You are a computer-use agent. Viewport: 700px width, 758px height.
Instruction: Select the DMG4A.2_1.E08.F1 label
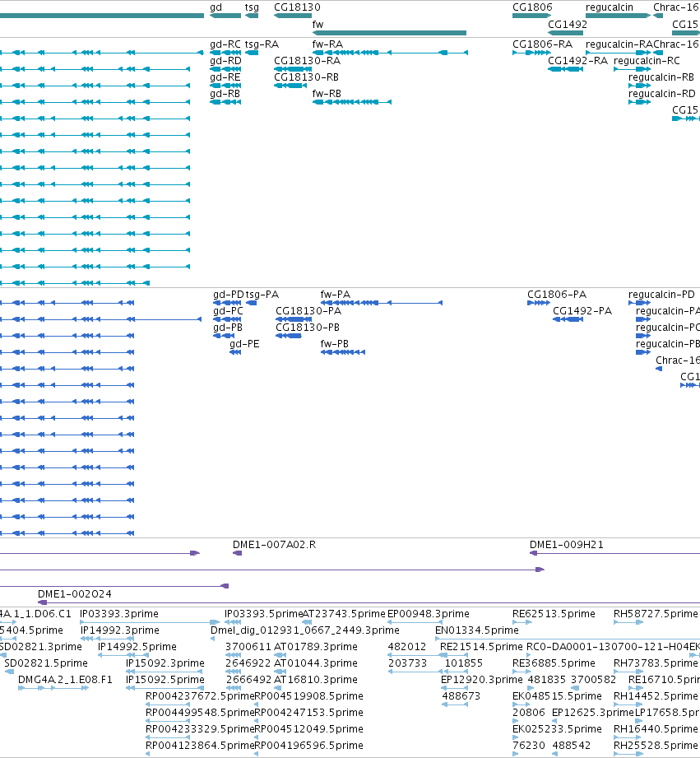65,680
